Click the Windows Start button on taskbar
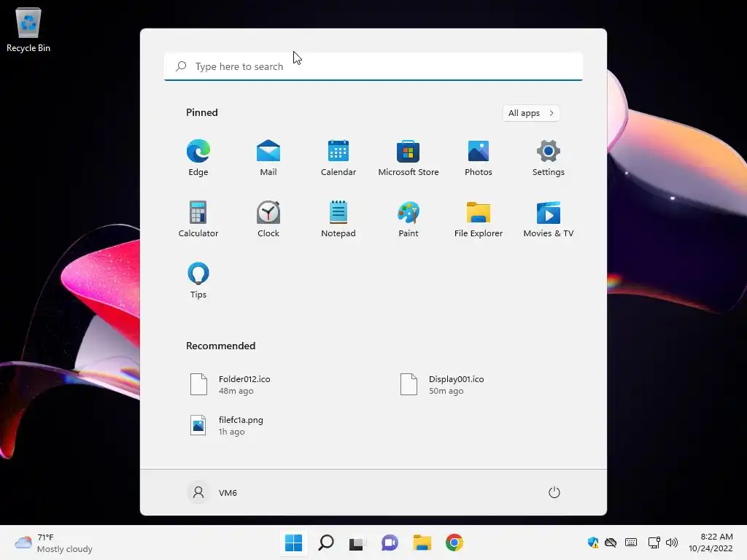 [293, 542]
